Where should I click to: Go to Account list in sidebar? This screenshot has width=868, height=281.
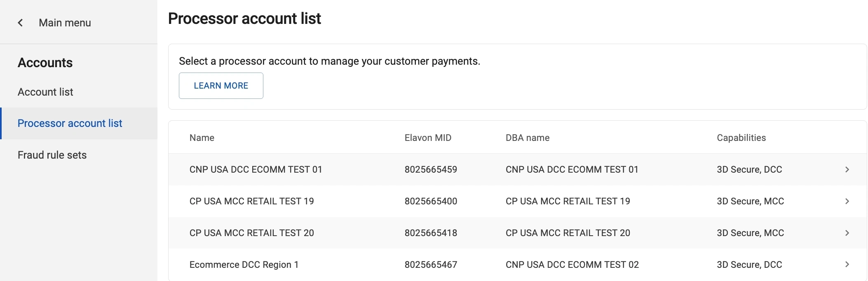click(45, 92)
